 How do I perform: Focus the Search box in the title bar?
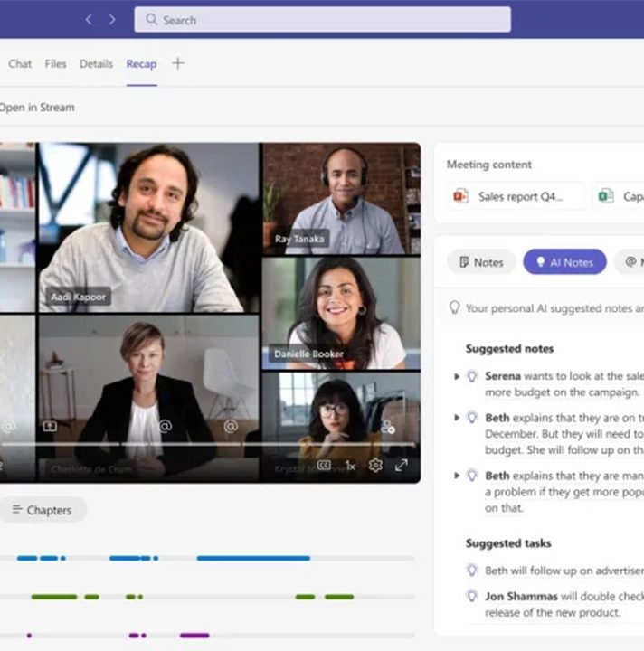(322, 20)
